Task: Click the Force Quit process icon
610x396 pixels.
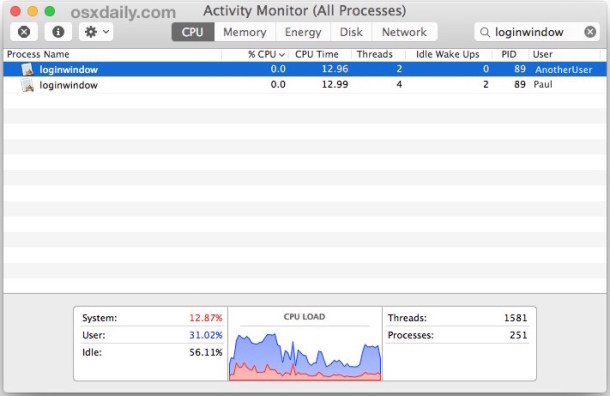Action: point(24,32)
